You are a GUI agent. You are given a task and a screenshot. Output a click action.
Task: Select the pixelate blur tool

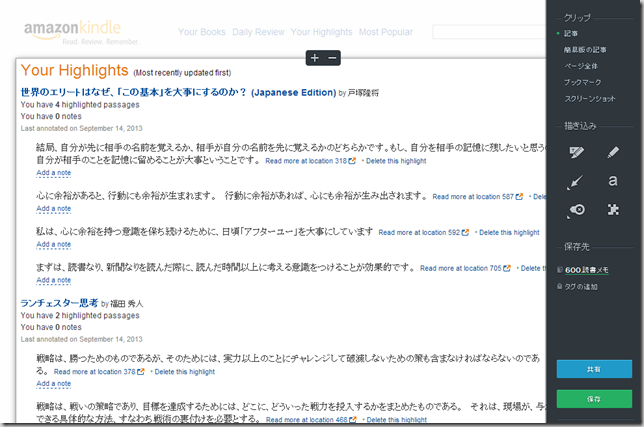(613, 210)
